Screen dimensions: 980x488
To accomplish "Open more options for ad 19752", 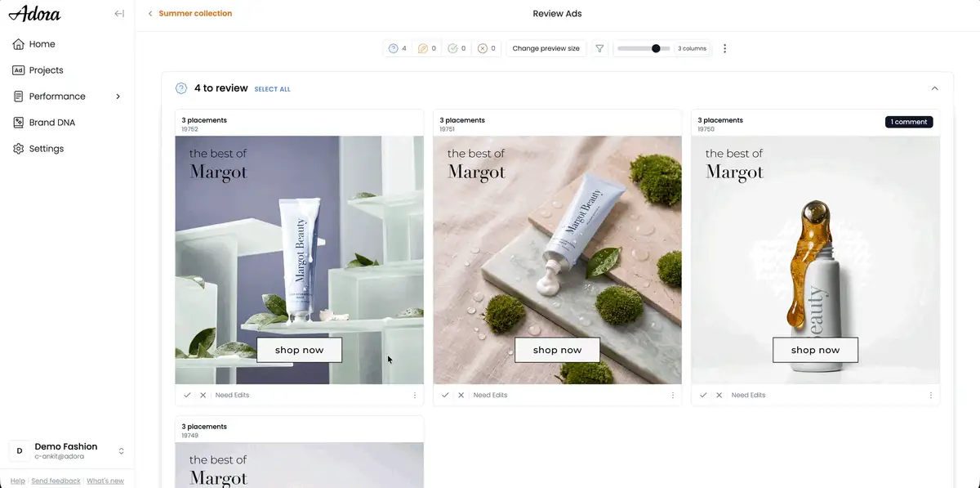I will (415, 395).
